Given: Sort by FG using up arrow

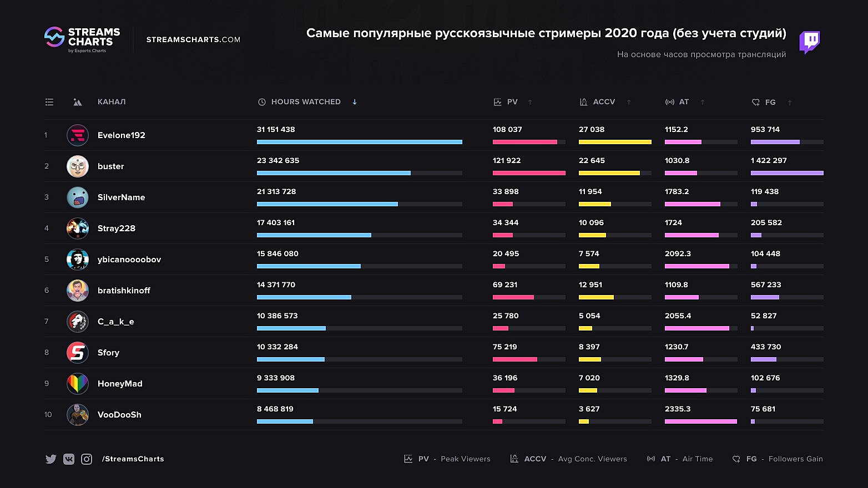Looking at the screenshot, I should point(790,103).
